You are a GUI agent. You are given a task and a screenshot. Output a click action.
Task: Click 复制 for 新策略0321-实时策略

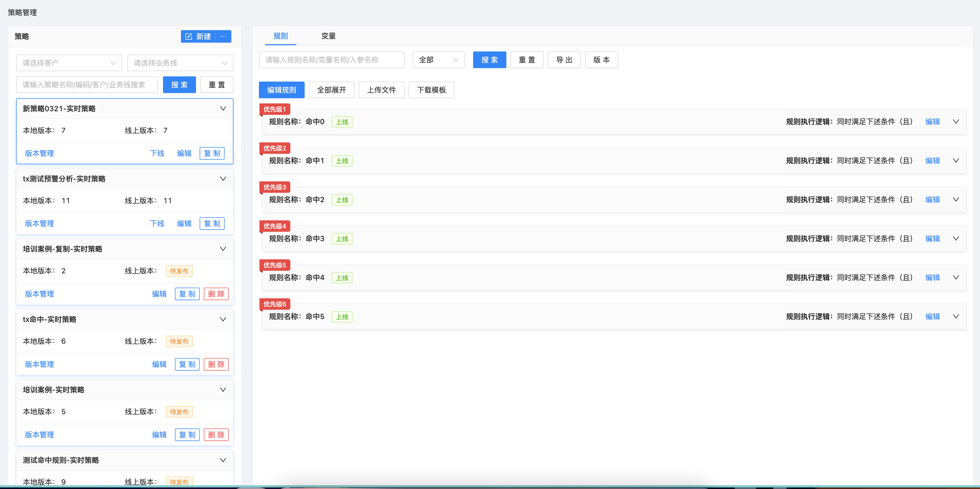(212, 153)
